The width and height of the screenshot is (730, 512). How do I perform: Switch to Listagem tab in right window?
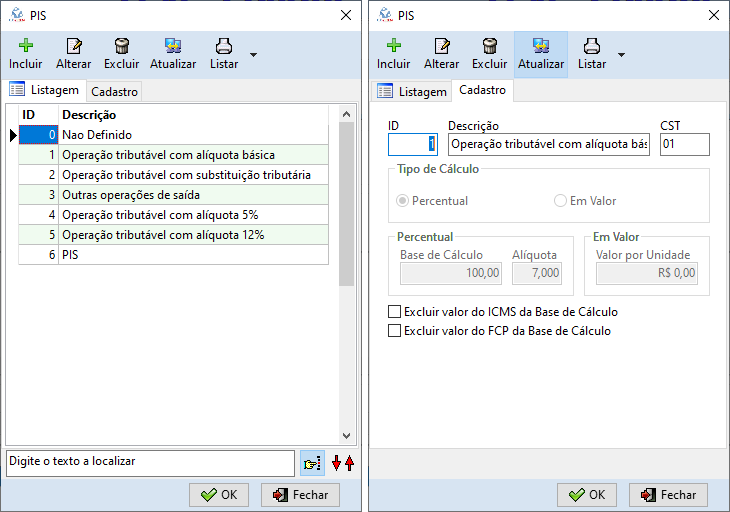[412, 92]
